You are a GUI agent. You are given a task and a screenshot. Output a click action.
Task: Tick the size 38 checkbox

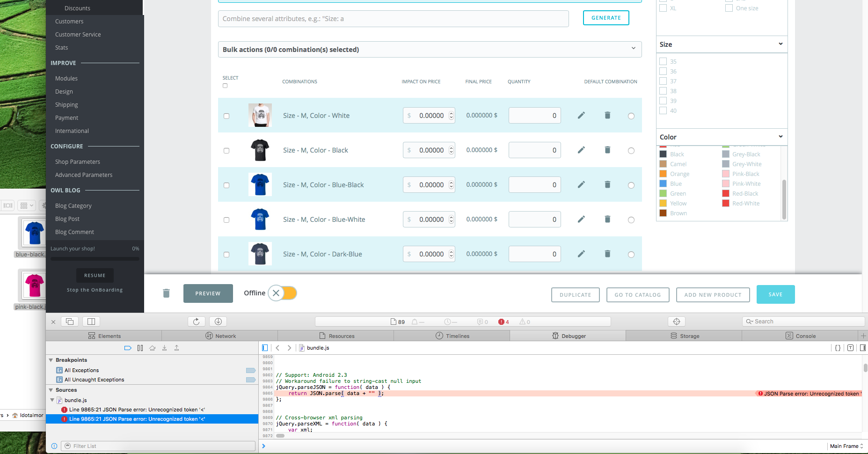tap(663, 91)
